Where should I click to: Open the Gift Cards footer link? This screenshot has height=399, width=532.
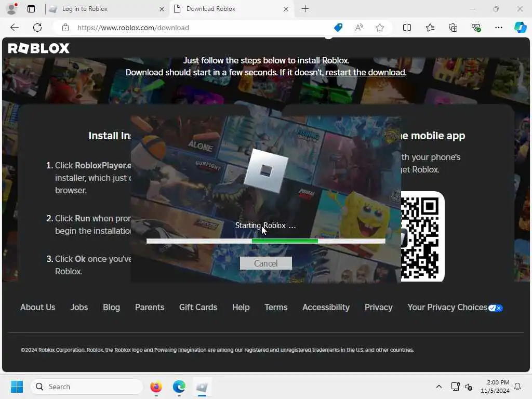pyautogui.click(x=198, y=307)
